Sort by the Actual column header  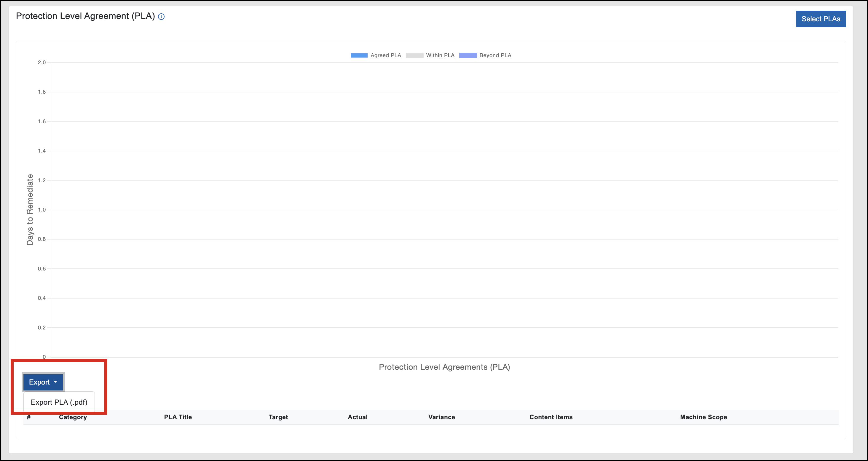click(358, 417)
